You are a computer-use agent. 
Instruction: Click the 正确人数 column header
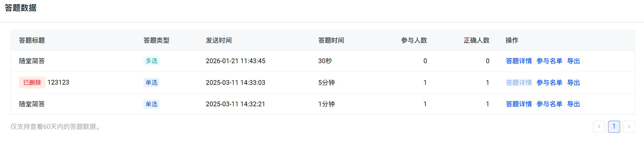click(476, 40)
